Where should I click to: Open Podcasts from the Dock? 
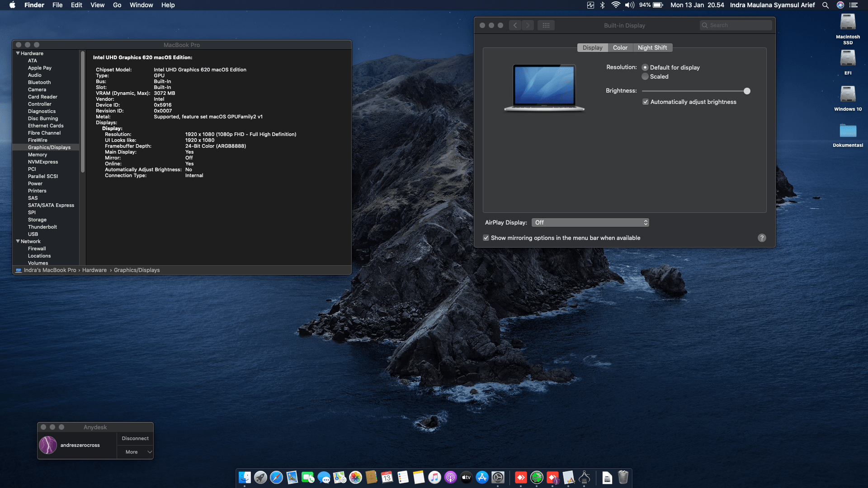[x=450, y=477]
